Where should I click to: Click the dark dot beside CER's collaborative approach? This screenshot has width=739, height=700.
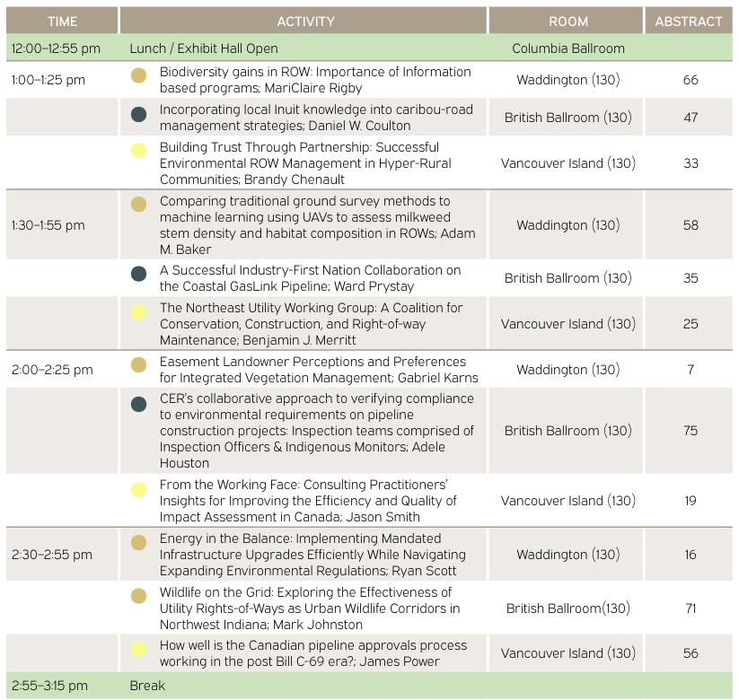click(139, 405)
